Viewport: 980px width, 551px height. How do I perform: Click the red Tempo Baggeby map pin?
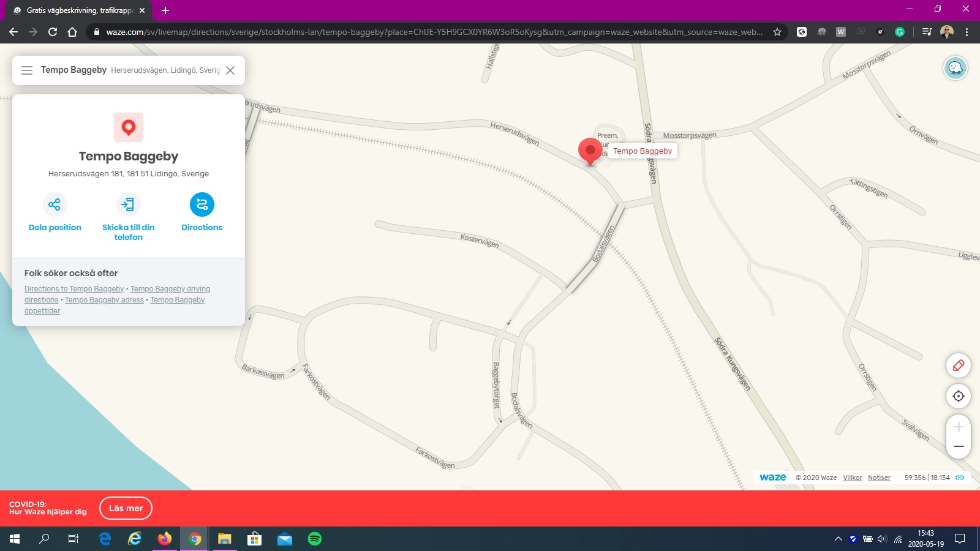[x=590, y=150]
